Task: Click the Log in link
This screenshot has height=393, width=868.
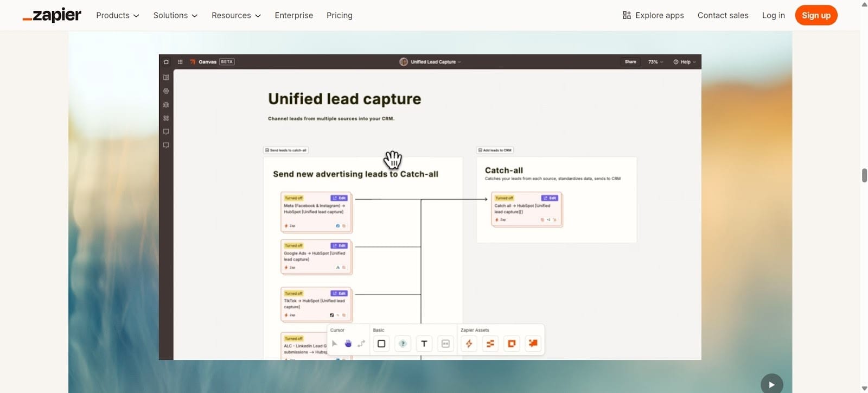Action: [773, 15]
